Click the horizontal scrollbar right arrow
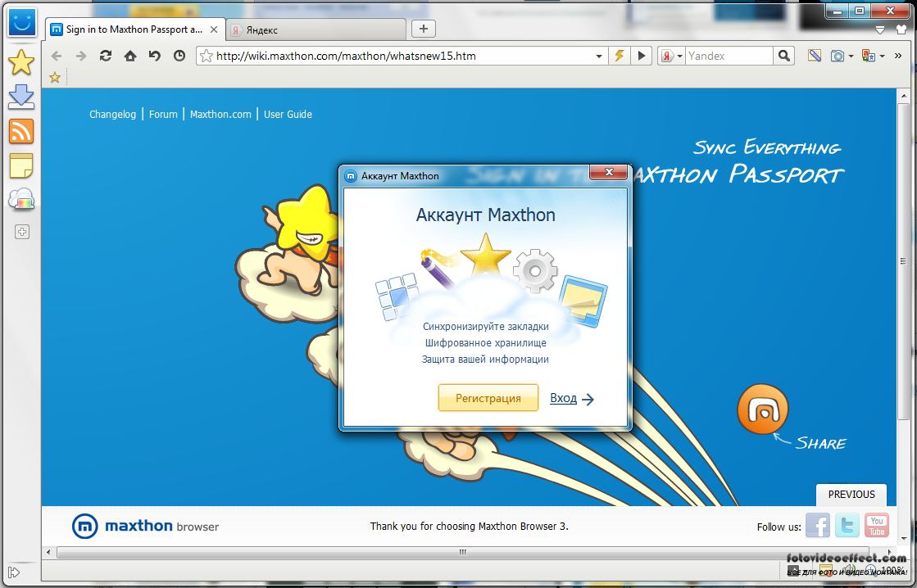The width and height of the screenshot is (917, 588). point(889,552)
